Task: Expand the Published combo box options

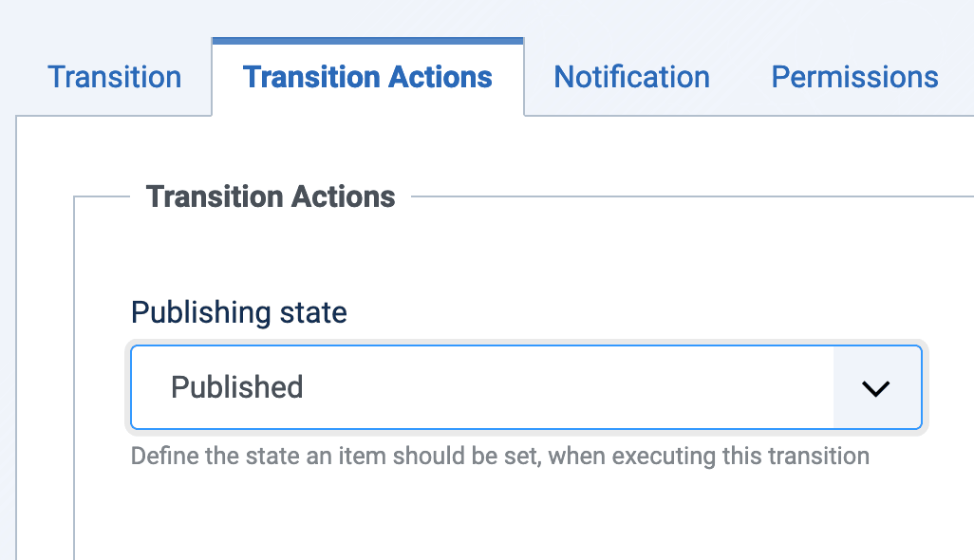Action: 875,387
